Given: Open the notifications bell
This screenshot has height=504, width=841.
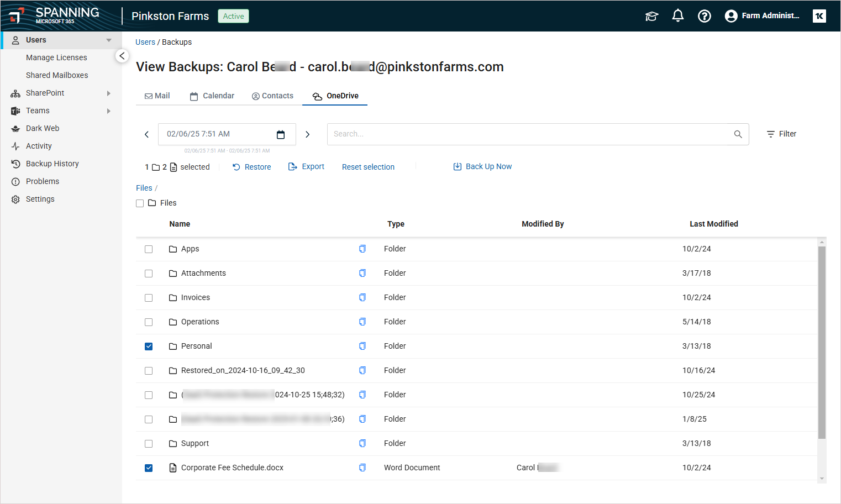Looking at the screenshot, I should (678, 15).
